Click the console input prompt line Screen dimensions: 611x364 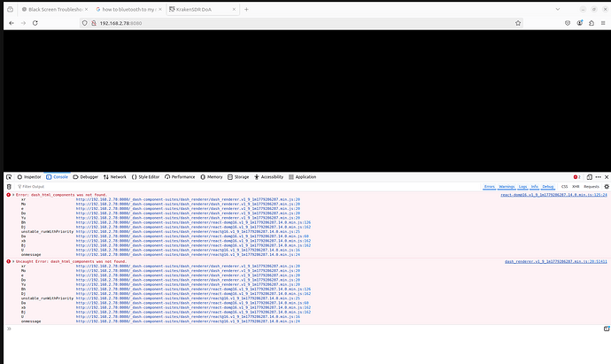pos(304,329)
